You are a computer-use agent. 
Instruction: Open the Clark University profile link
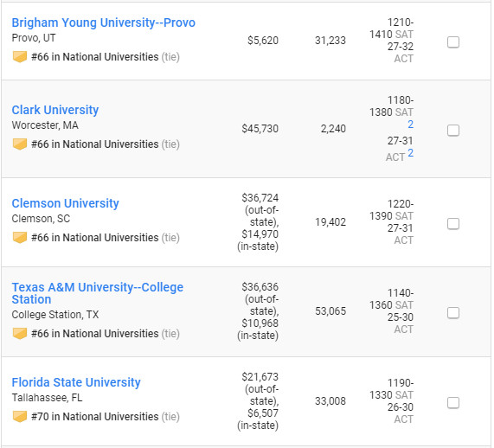pos(55,110)
